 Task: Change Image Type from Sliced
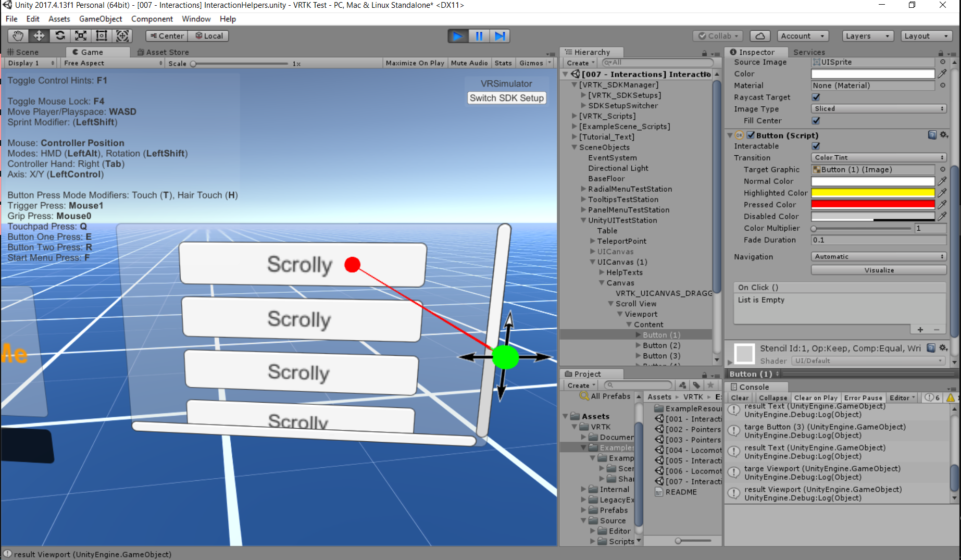pyautogui.click(x=879, y=108)
